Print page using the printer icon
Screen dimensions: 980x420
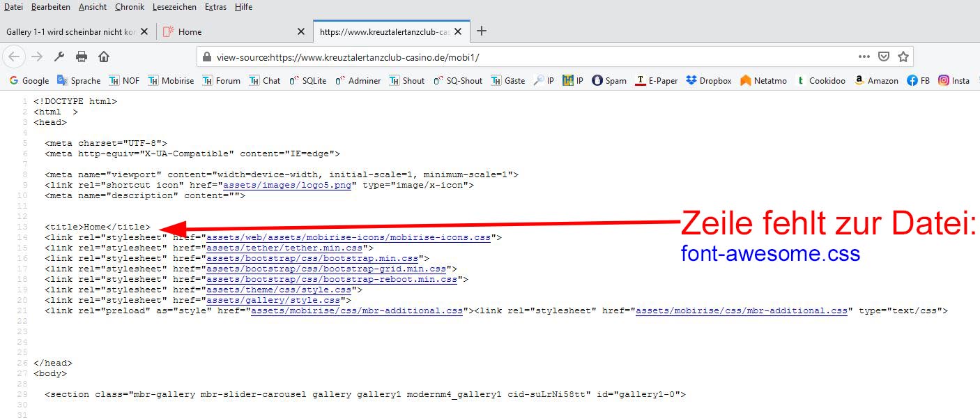(82, 57)
